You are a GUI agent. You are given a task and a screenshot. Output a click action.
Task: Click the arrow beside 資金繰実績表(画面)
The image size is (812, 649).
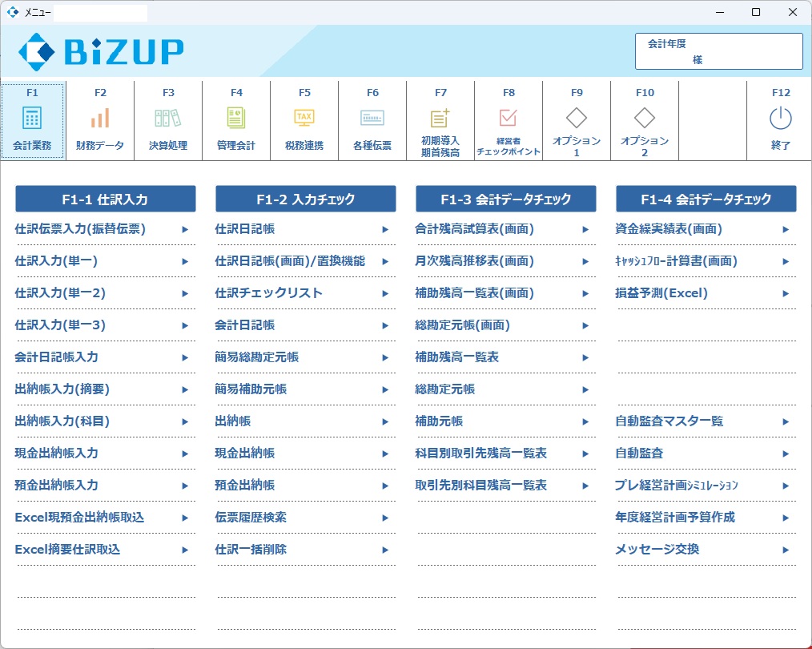[x=786, y=229]
